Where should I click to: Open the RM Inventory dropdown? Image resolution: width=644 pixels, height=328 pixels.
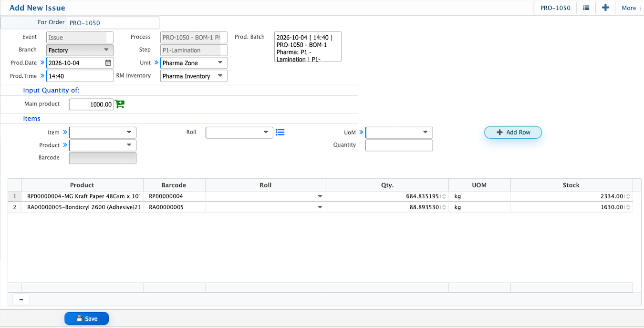(194, 76)
